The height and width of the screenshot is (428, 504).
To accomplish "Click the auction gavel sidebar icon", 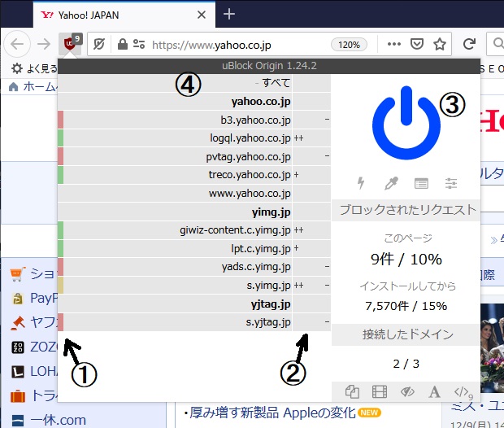I will pyautogui.click(x=18, y=323).
